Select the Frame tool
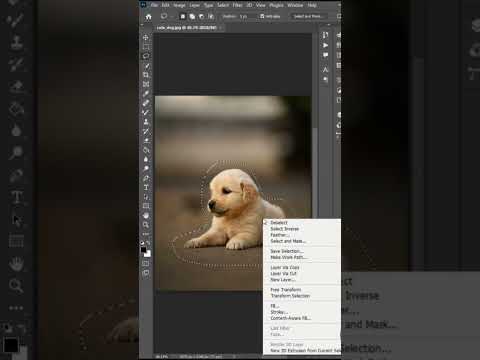Viewport: 480px width, 360px height. pyautogui.click(x=146, y=84)
